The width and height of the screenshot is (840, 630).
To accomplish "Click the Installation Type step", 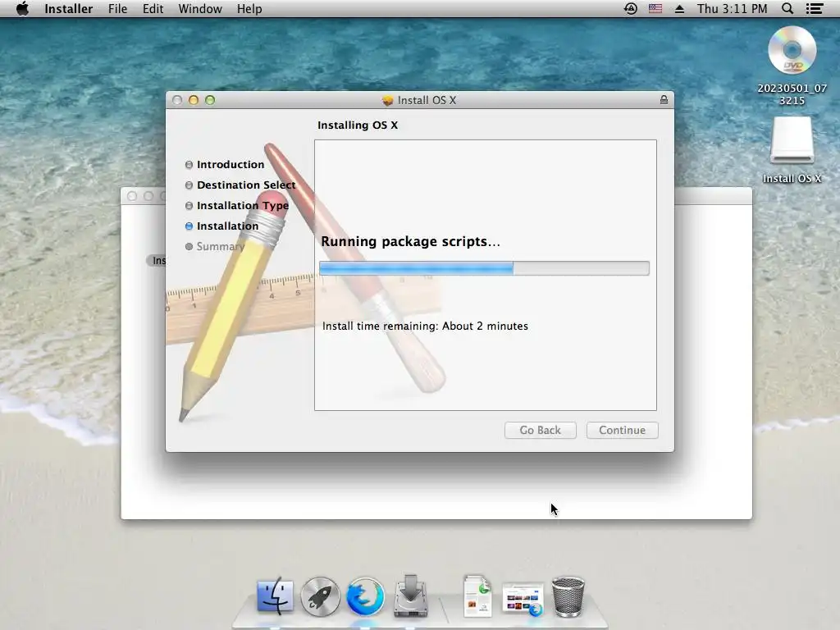I will click(242, 205).
